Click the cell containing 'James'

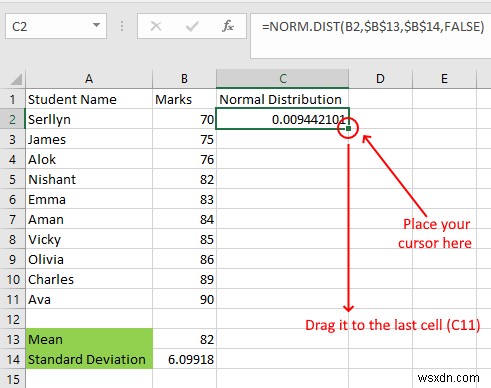[x=89, y=139]
